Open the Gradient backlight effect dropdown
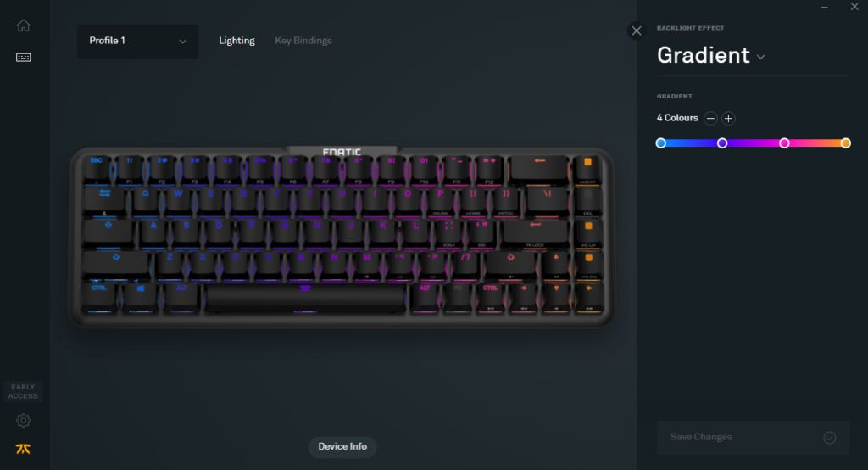Viewport: 868px width, 470px height. [x=711, y=55]
